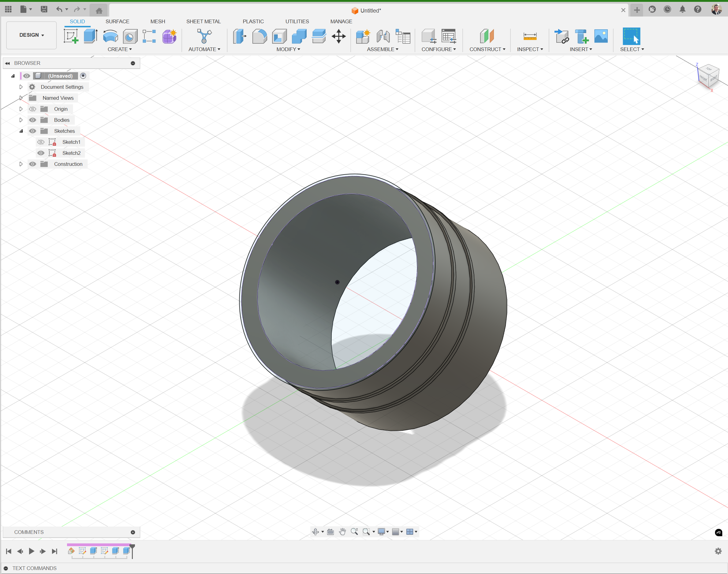Open the COMMENTS panel
The image size is (728, 574).
[29, 532]
